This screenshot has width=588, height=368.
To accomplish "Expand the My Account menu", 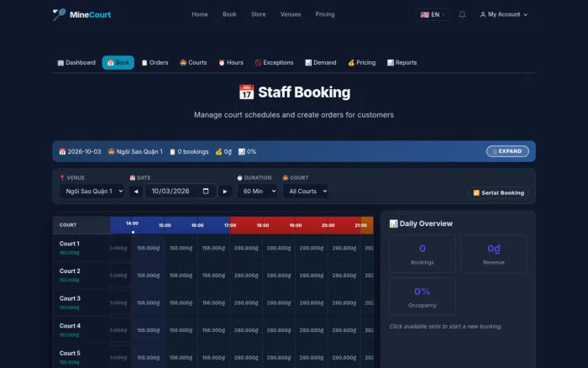I will pyautogui.click(x=504, y=14).
